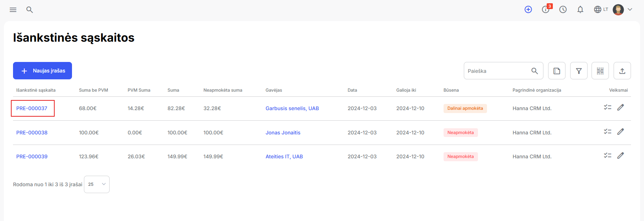Click Neapmokėta badge in PRE-000039 row
This screenshot has height=221, width=644.
coord(461,157)
